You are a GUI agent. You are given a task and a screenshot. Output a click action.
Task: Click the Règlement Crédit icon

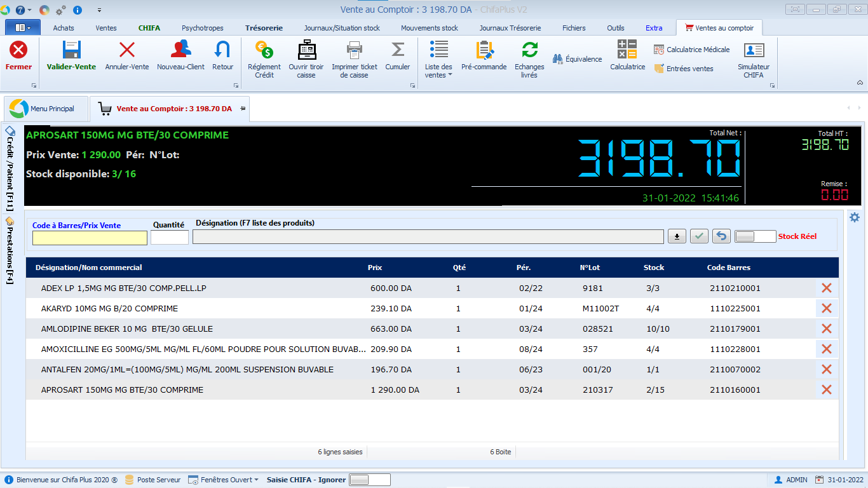pos(264,51)
